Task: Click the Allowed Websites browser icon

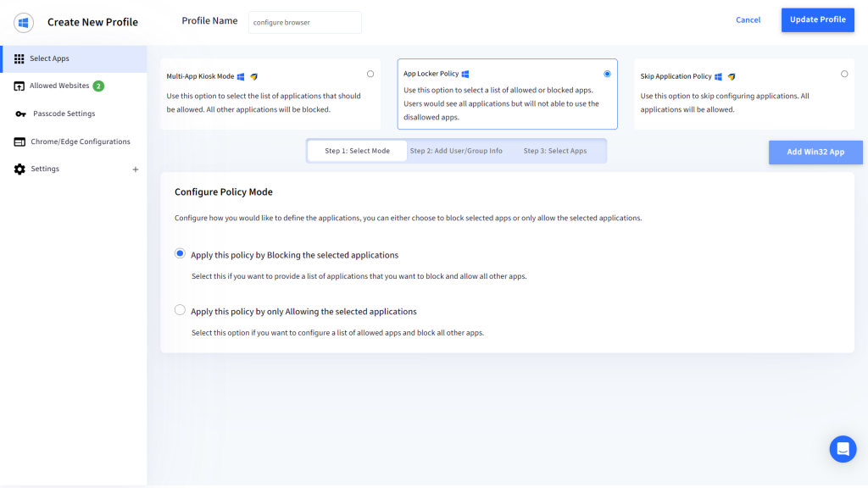Action: [19, 86]
